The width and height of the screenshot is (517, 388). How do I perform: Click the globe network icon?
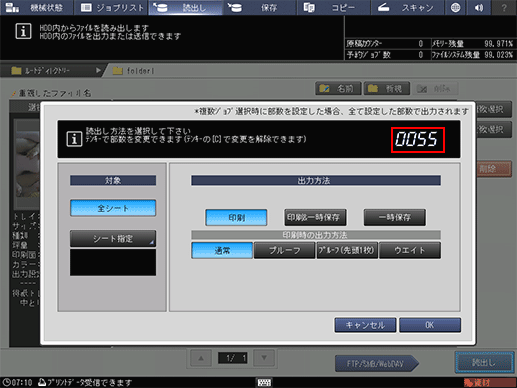click(456, 7)
